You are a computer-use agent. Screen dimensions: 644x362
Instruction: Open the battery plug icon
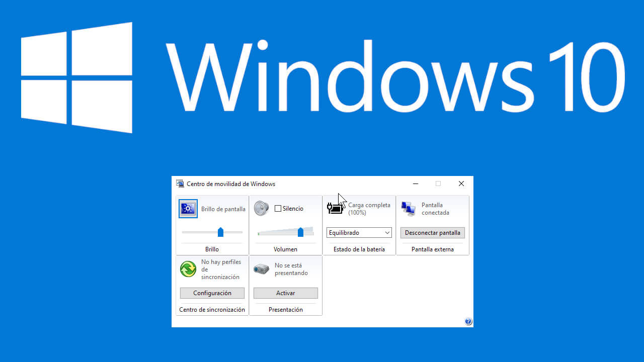(335, 208)
